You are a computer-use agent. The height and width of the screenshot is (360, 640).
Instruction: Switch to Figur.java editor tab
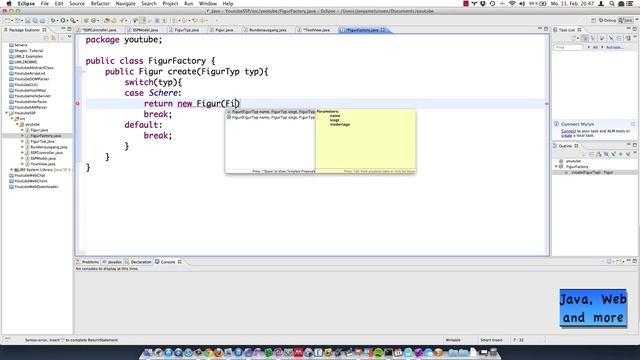pyautogui.click(x=224, y=30)
